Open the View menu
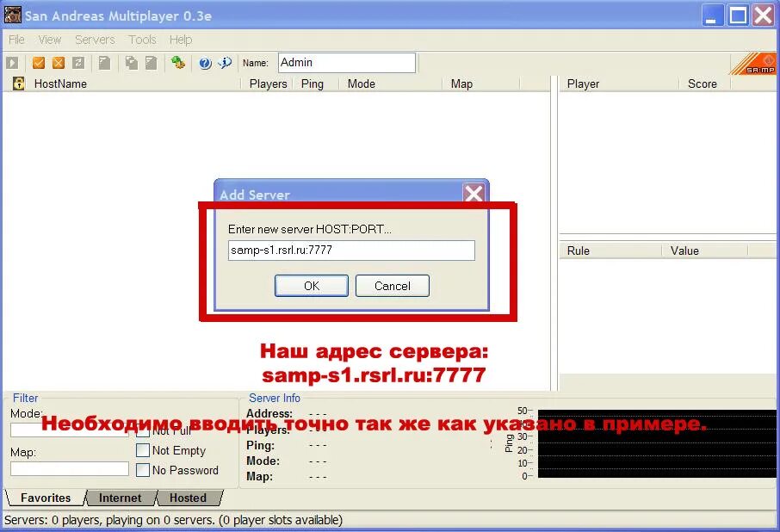Image resolution: width=780 pixels, height=532 pixels. tap(49, 40)
